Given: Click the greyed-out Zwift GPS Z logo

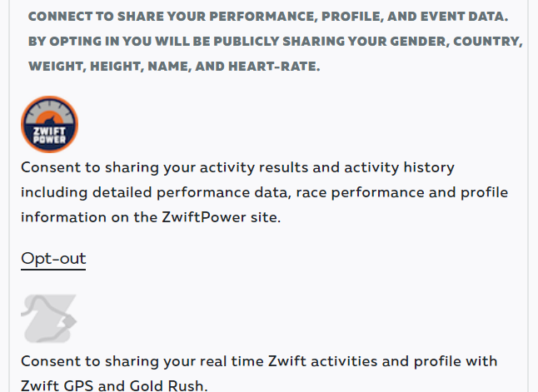Looking at the screenshot, I should coord(49,319).
